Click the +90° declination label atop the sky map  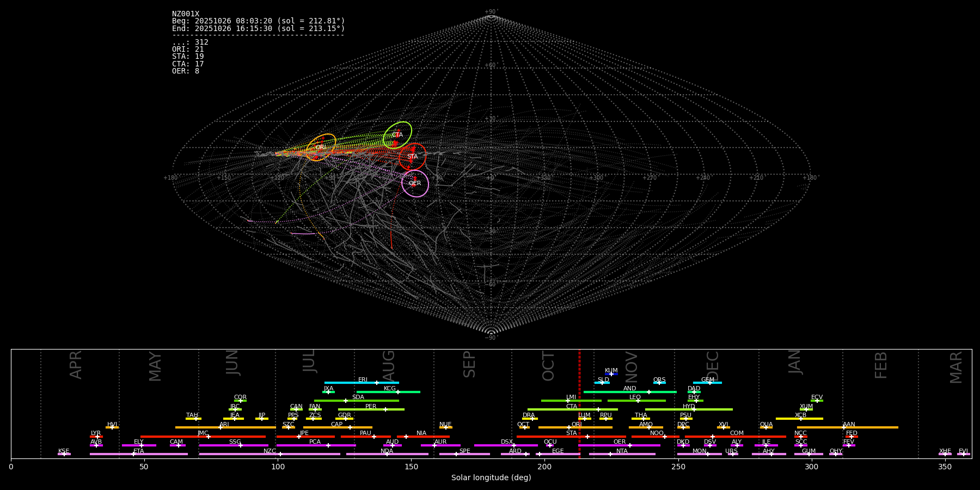click(491, 12)
